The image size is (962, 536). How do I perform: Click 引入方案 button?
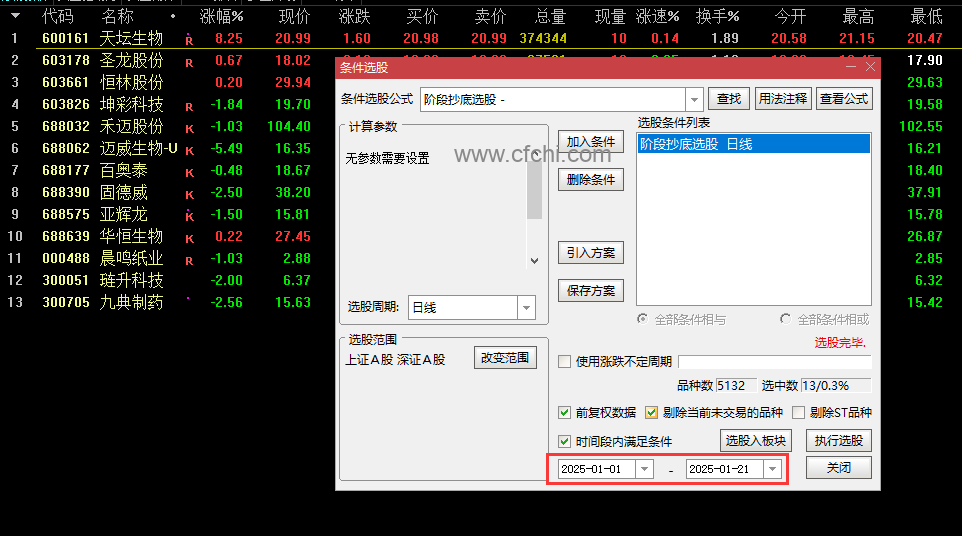tap(591, 253)
